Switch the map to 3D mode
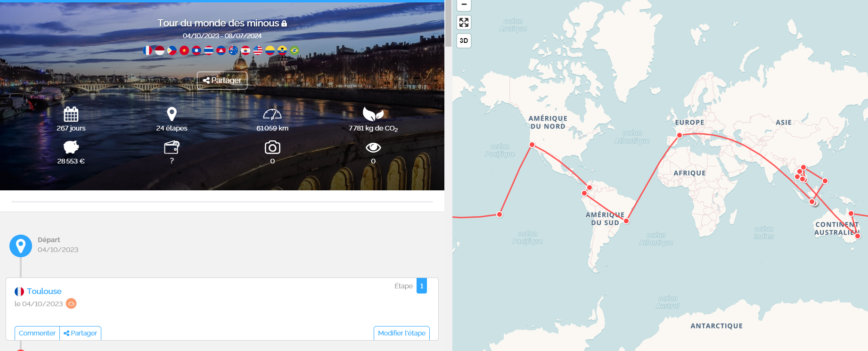Screen dimensions: 868x351 464,41
